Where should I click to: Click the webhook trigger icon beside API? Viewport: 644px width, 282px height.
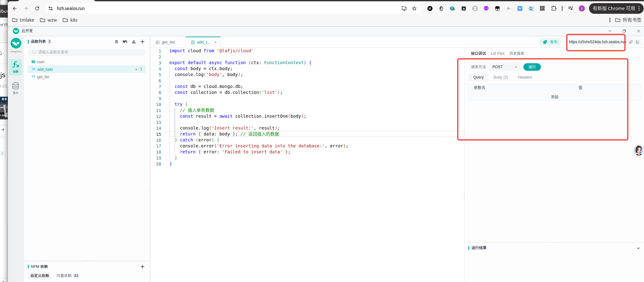tap(134, 42)
